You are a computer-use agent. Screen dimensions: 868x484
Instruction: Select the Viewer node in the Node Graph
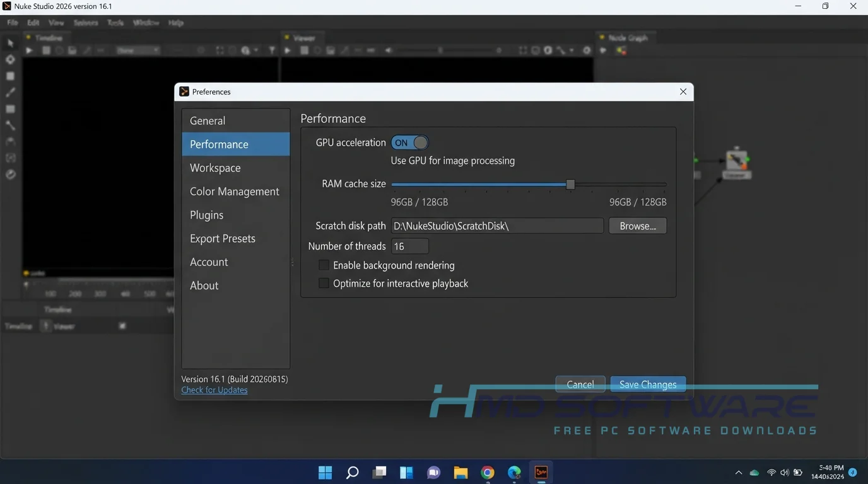[736, 163]
